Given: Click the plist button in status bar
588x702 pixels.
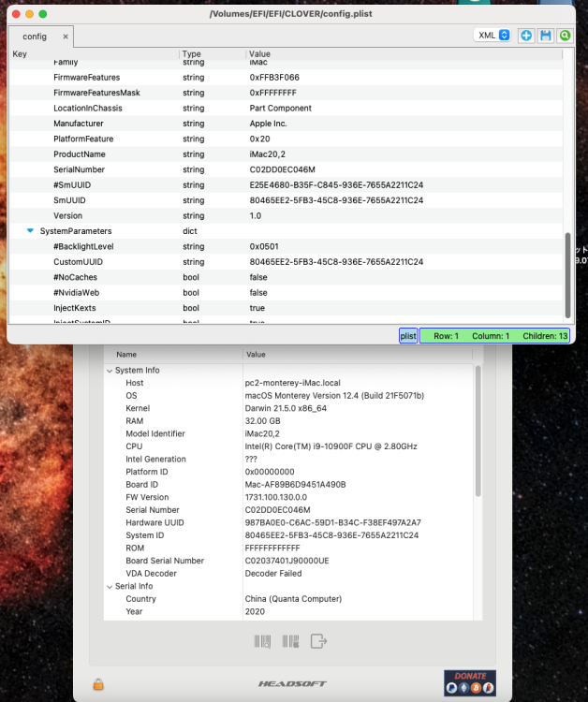Looking at the screenshot, I should coord(408,336).
